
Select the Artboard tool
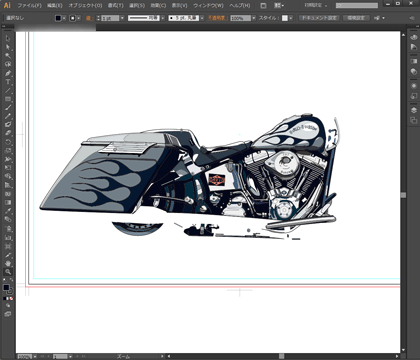8,246
